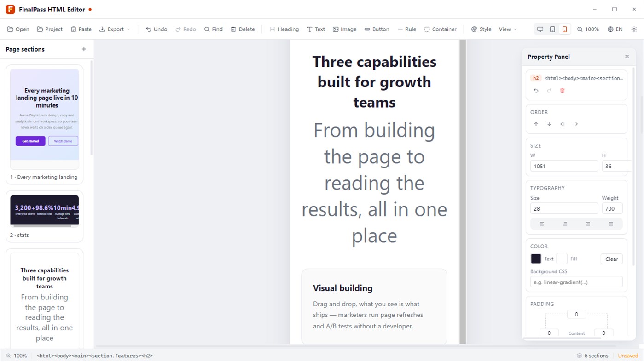
Task: Justify the text alignment
Action: [611, 224]
